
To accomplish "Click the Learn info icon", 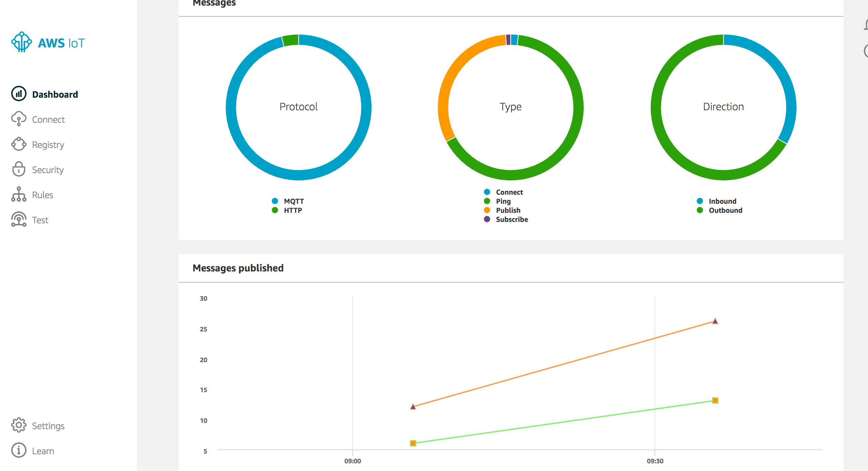I will pos(19,450).
